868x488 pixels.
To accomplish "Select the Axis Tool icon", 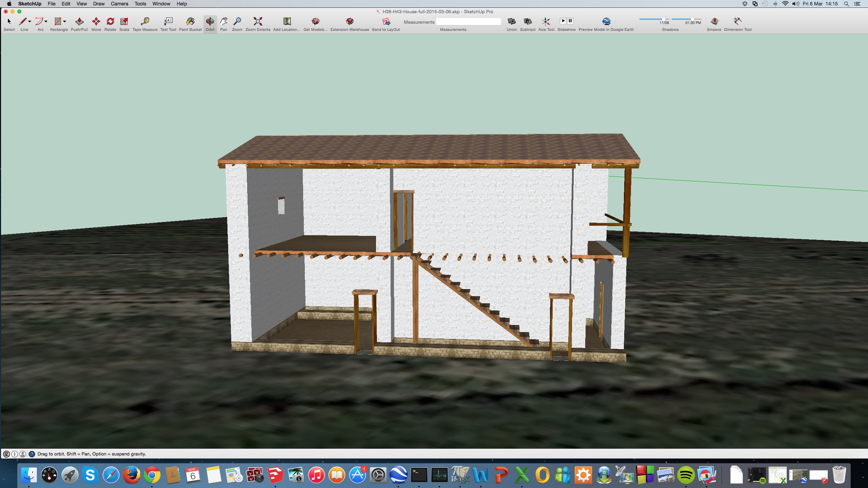I will tap(546, 22).
